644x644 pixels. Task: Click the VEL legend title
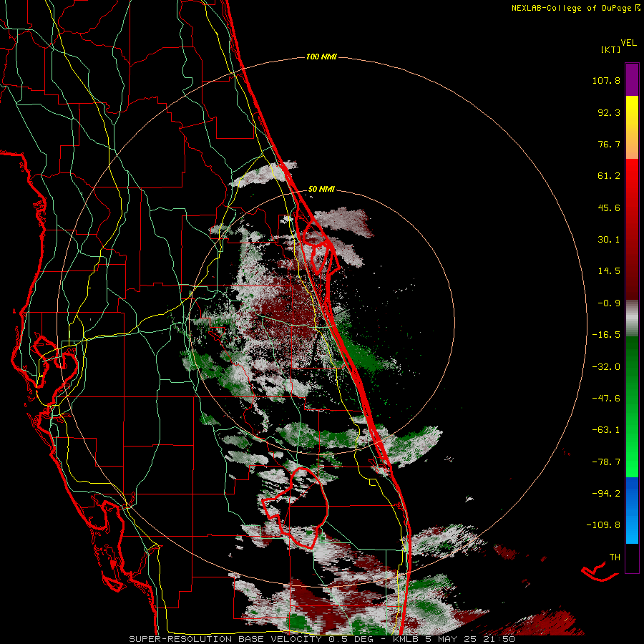click(x=628, y=43)
